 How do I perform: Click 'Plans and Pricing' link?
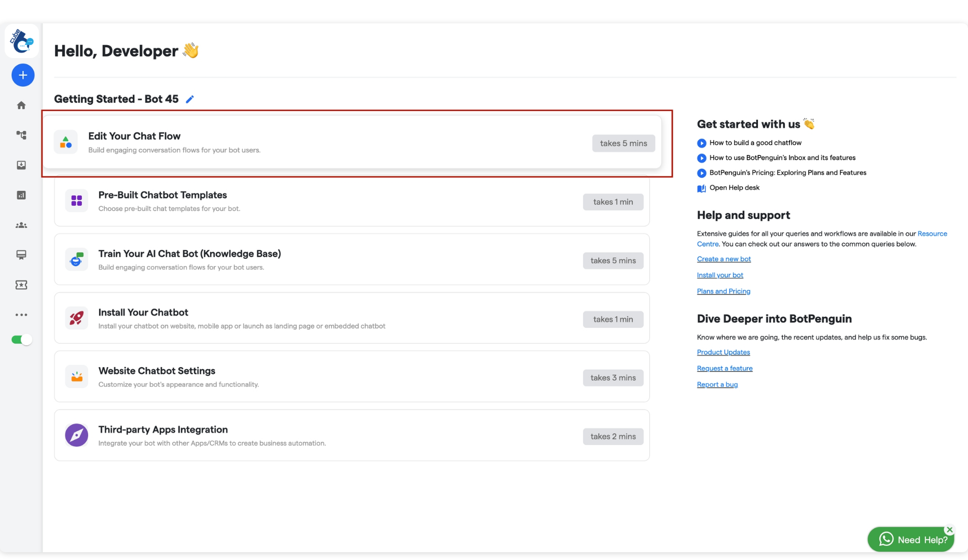tap(724, 291)
